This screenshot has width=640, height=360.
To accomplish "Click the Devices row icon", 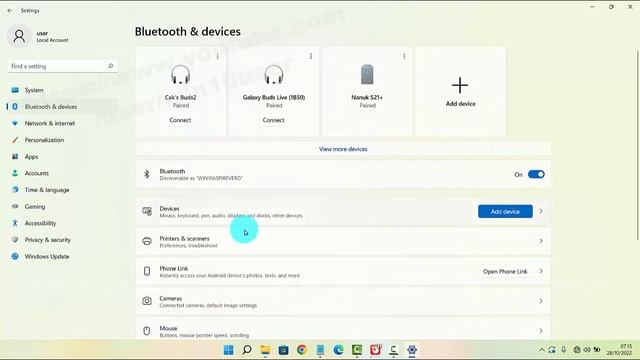I will pyautogui.click(x=147, y=211).
